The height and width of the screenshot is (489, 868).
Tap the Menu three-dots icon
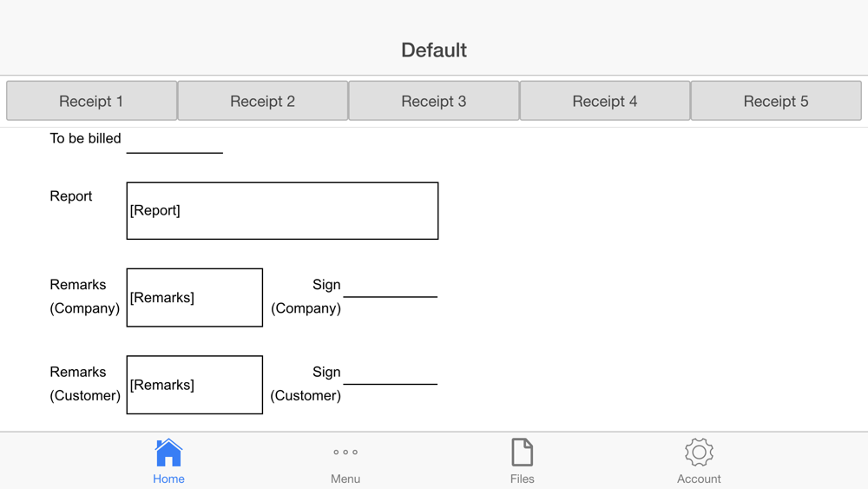[x=345, y=453]
